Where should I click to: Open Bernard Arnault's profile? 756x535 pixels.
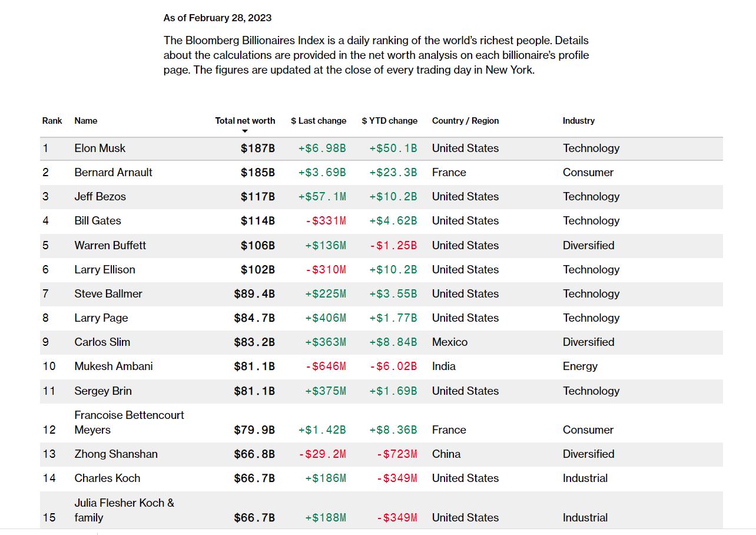pos(113,173)
